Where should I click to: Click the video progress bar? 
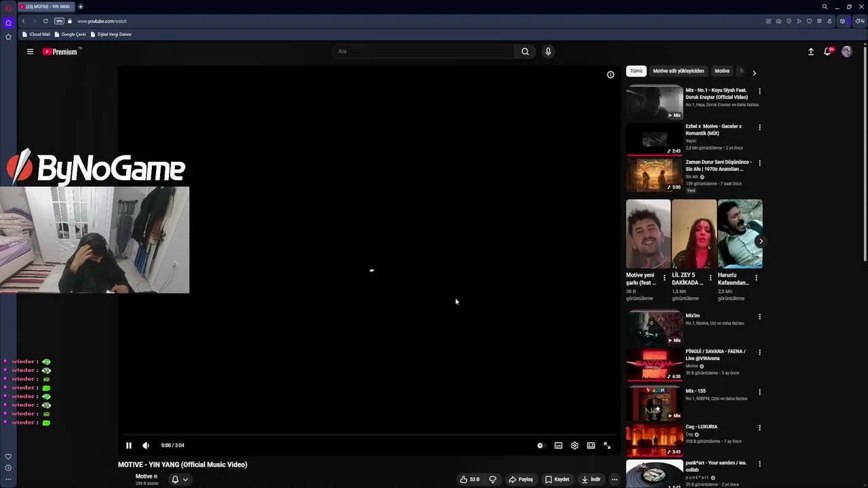pyautogui.click(x=369, y=434)
